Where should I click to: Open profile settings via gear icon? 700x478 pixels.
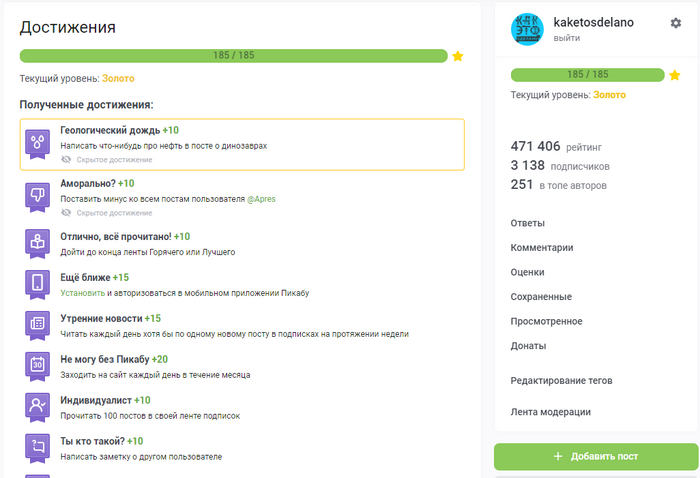[676, 23]
